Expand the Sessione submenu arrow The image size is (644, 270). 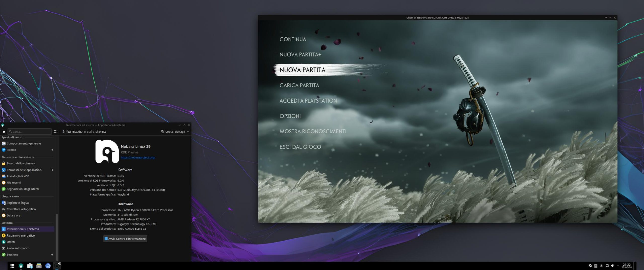coord(52,255)
